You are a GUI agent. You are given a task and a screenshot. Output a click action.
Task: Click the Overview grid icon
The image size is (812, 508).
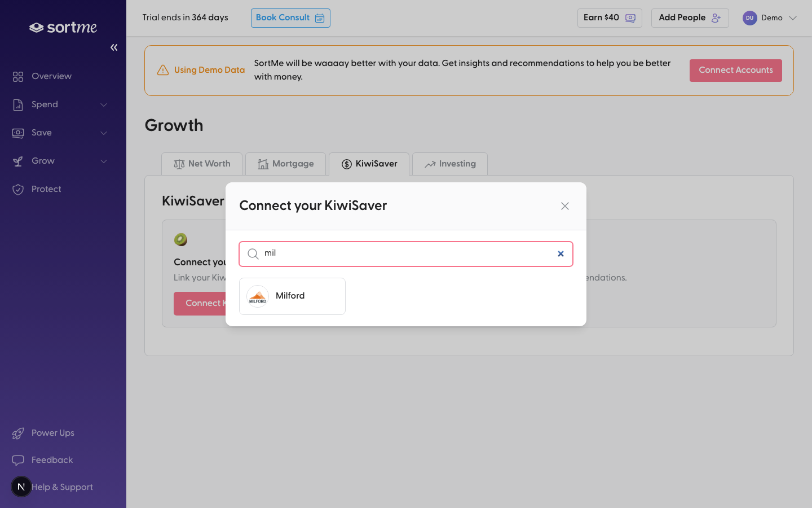point(18,76)
